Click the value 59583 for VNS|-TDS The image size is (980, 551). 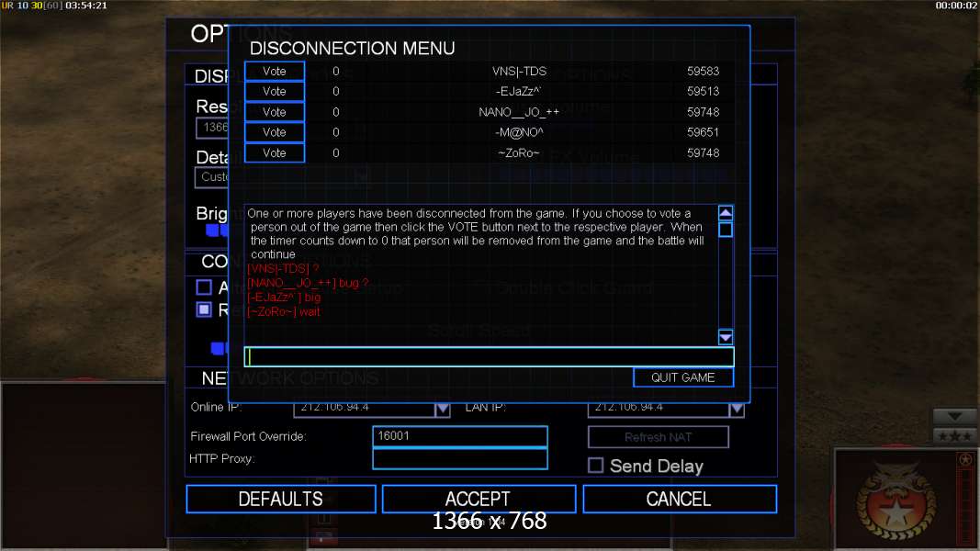pyautogui.click(x=704, y=72)
